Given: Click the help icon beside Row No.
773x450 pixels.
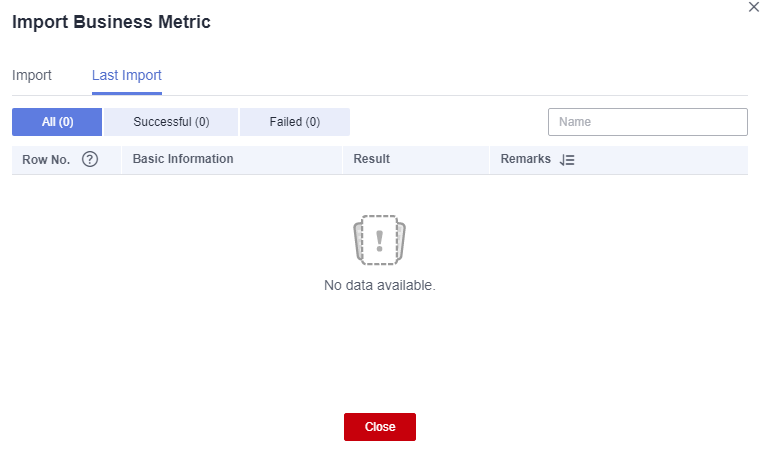Looking at the screenshot, I should [x=90, y=159].
